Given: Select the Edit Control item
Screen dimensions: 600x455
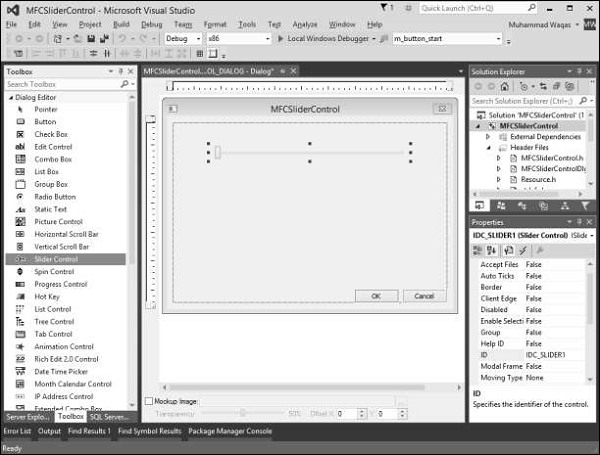Looking at the screenshot, I should click(53, 147).
